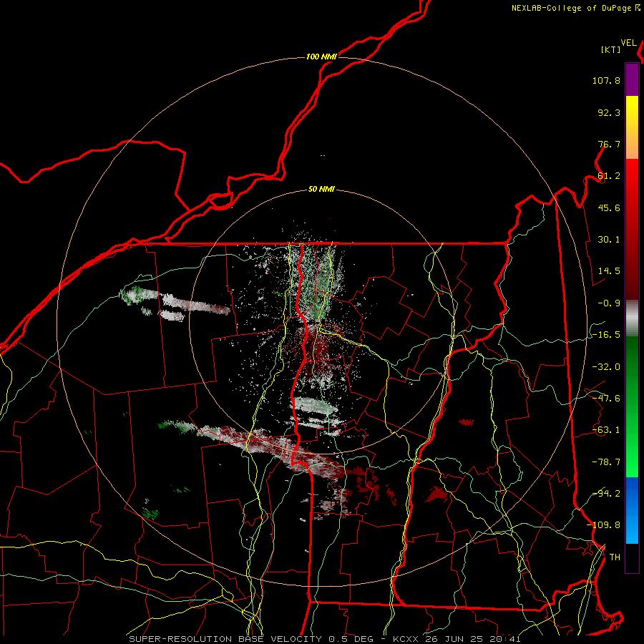Screen dimensions: 644x644
Task: Click the -16.5 legend value
Action: click(x=606, y=335)
